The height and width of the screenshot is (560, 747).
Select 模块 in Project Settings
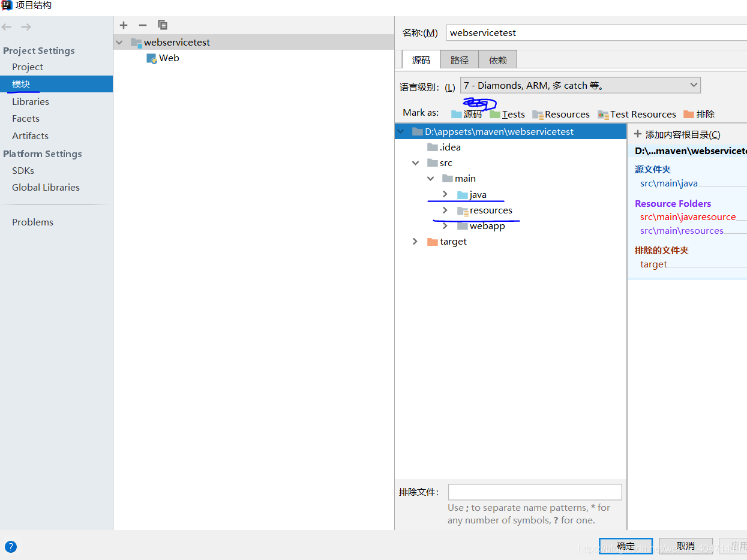[x=56, y=85]
